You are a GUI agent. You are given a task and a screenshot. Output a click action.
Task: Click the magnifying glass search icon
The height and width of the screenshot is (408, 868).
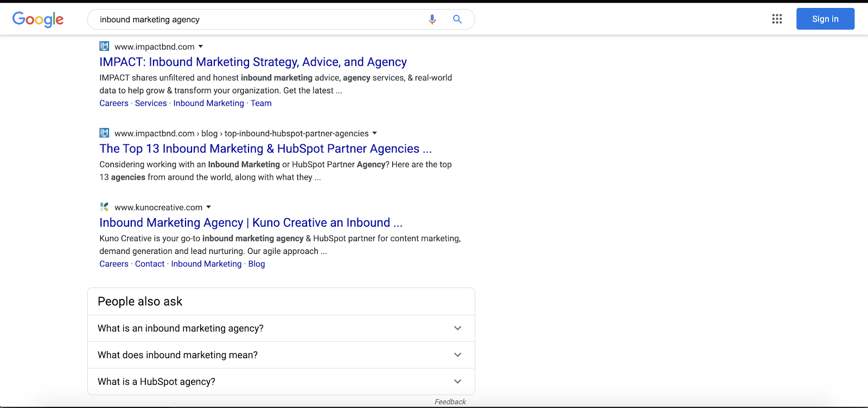tap(457, 20)
